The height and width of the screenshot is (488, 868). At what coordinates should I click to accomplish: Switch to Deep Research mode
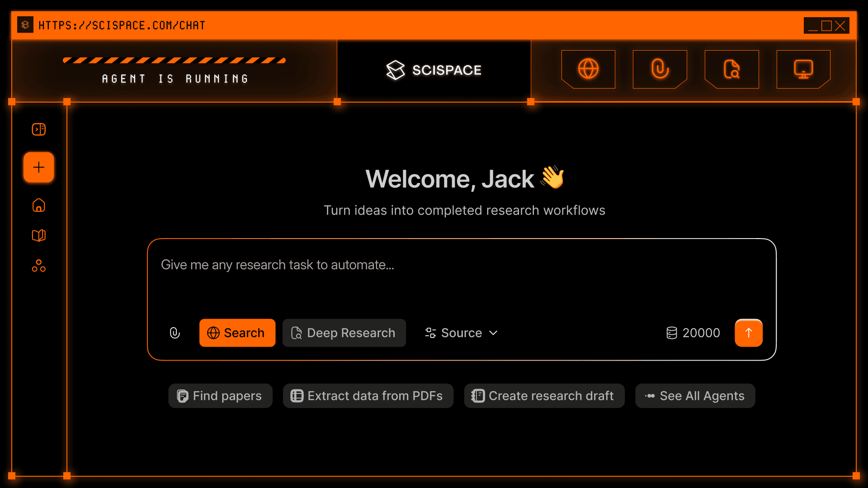coord(344,333)
